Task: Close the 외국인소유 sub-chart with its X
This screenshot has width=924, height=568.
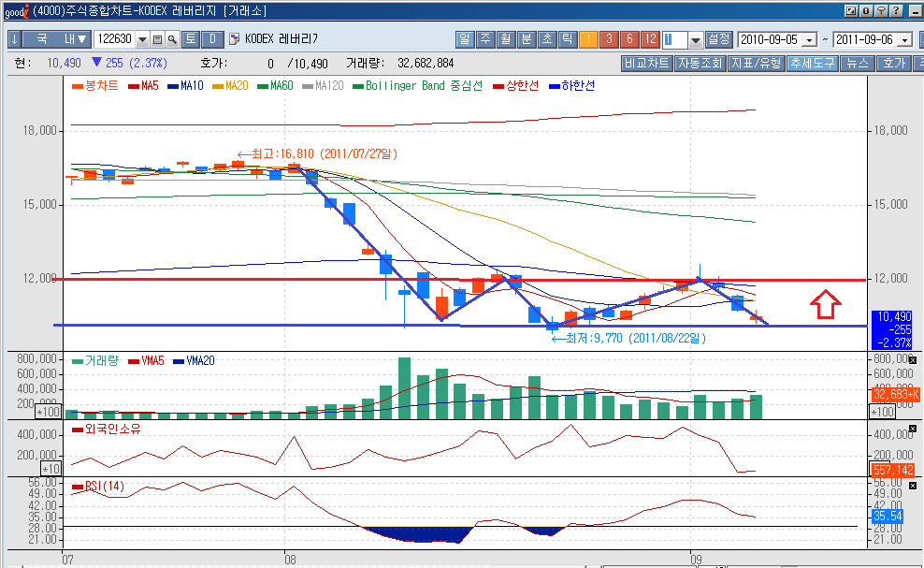Action: [x=912, y=429]
